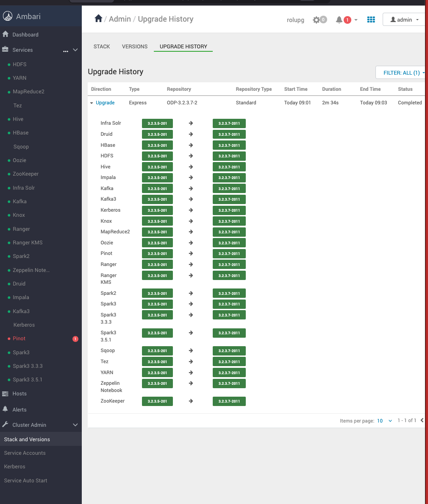The height and width of the screenshot is (504, 428).
Task: Click the arrow in Infra Solr row
Action: point(191,123)
